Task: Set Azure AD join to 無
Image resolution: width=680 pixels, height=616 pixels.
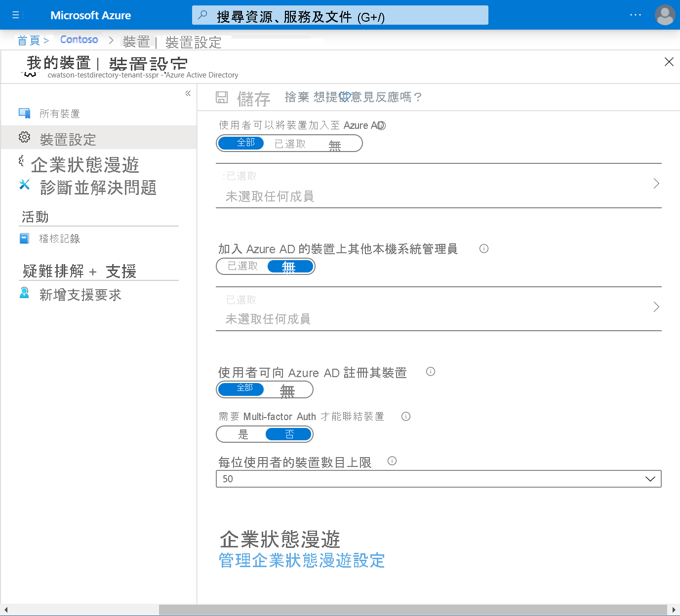Action: tap(335, 145)
